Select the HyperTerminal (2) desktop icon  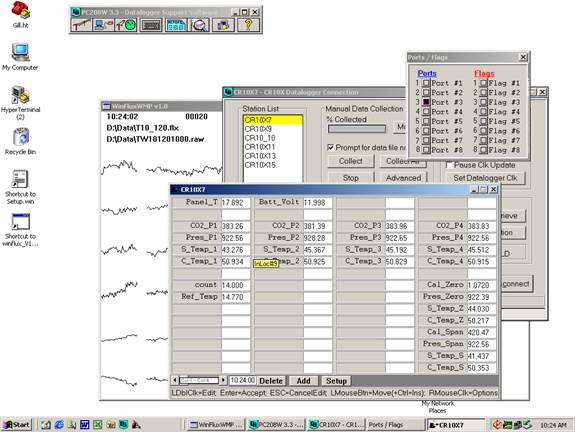(21, 103)
